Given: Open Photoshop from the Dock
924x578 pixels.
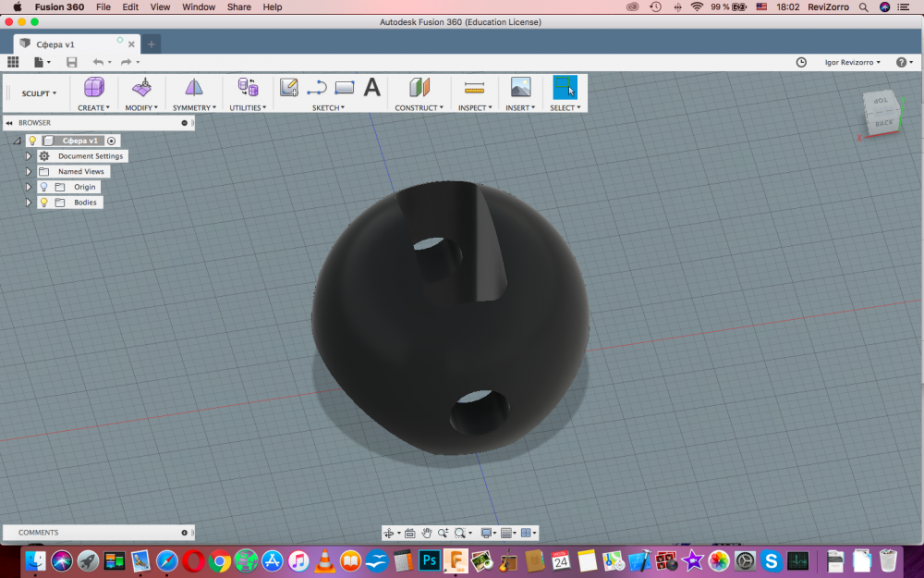Looking at the screenshot, I should tap(430, 560).
